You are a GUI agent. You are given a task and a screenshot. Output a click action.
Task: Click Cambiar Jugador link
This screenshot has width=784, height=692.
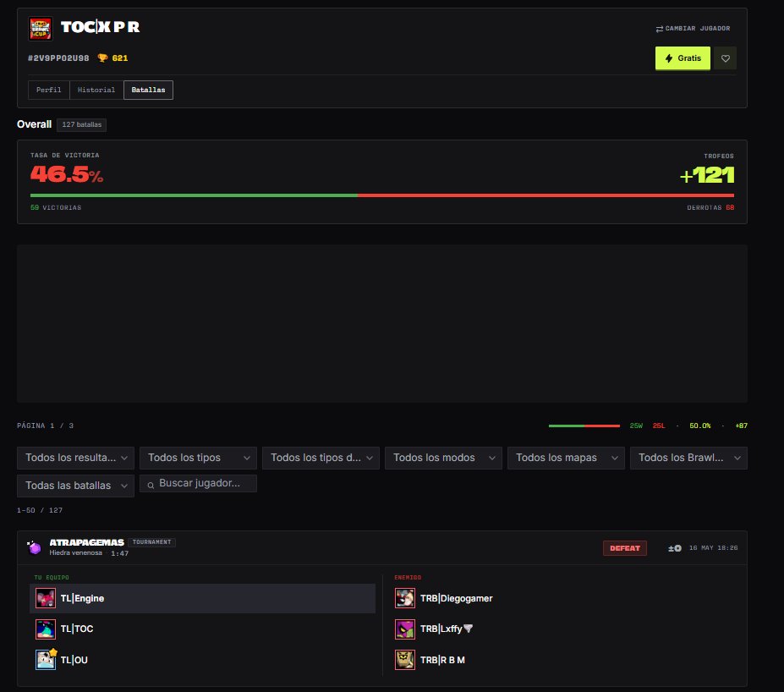693,29
